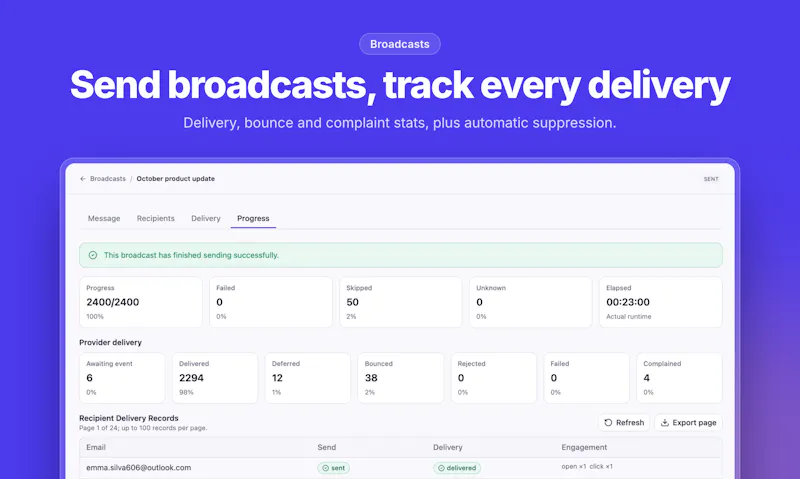Switch to the Recipients tab
Screen dimensions: 800x479
pyautogui.click(x=156, y=218)
